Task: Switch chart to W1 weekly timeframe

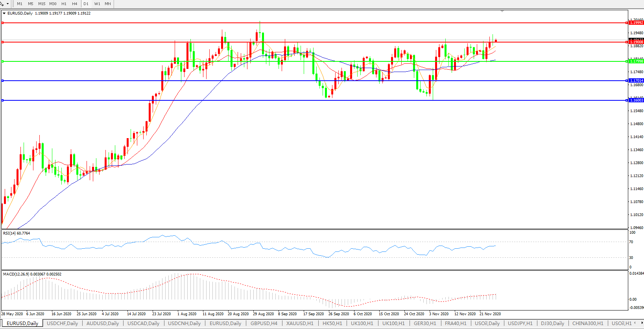Action: [97, 4]
